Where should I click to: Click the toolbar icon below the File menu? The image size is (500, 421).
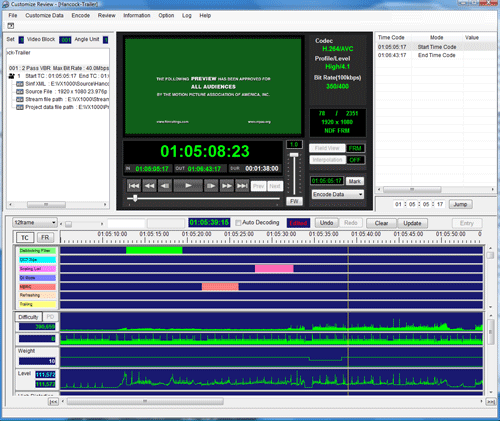point(11,26)
